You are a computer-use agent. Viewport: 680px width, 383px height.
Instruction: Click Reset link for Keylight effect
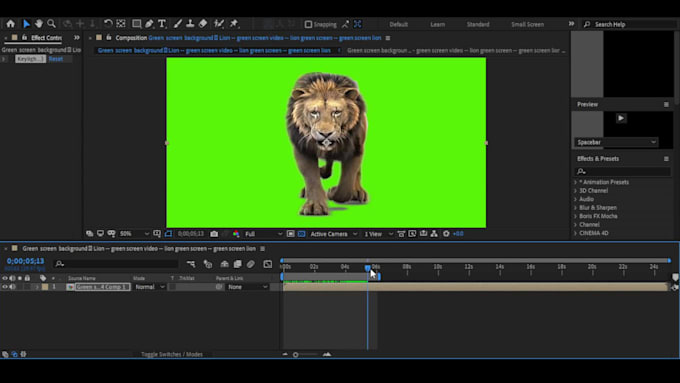tap(56, 59)
